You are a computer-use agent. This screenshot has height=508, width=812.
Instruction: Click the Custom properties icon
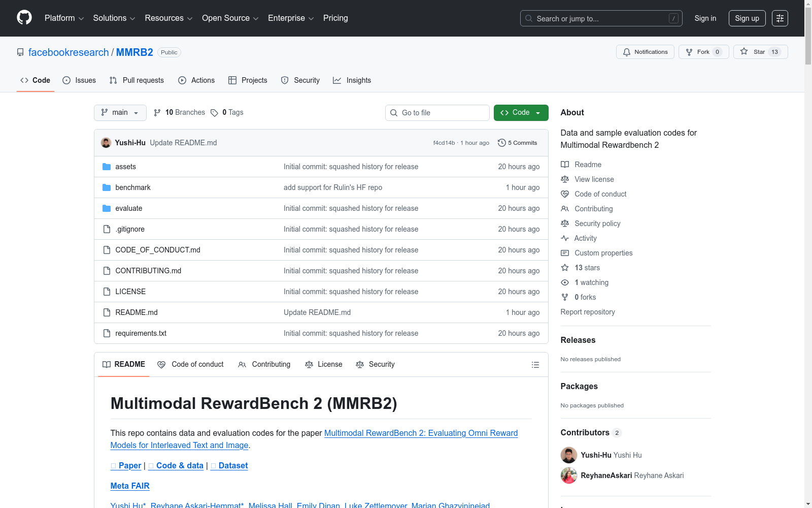(565, 253)
